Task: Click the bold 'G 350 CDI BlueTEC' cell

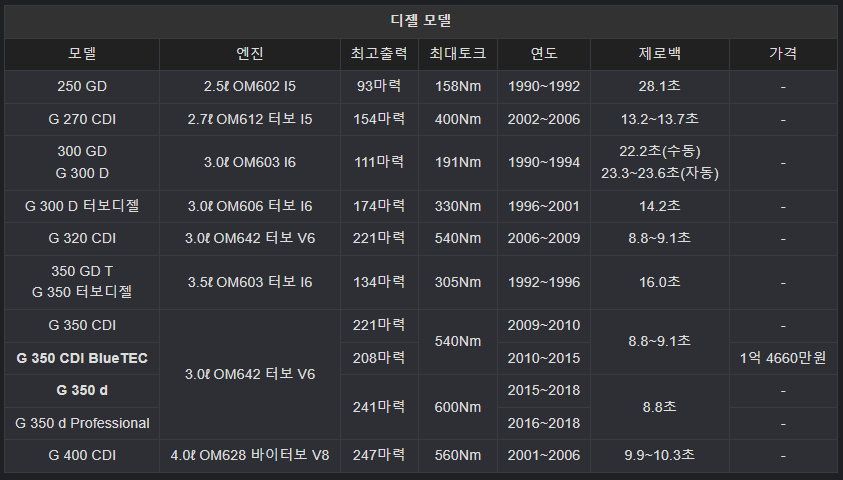Action: pos(82,359)
